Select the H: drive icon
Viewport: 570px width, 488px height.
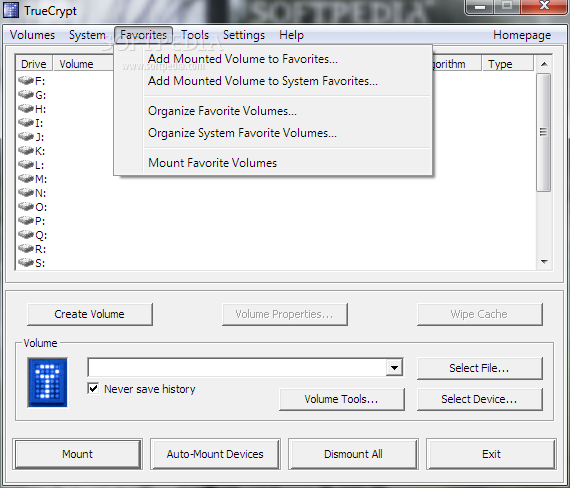coord(26,108)
